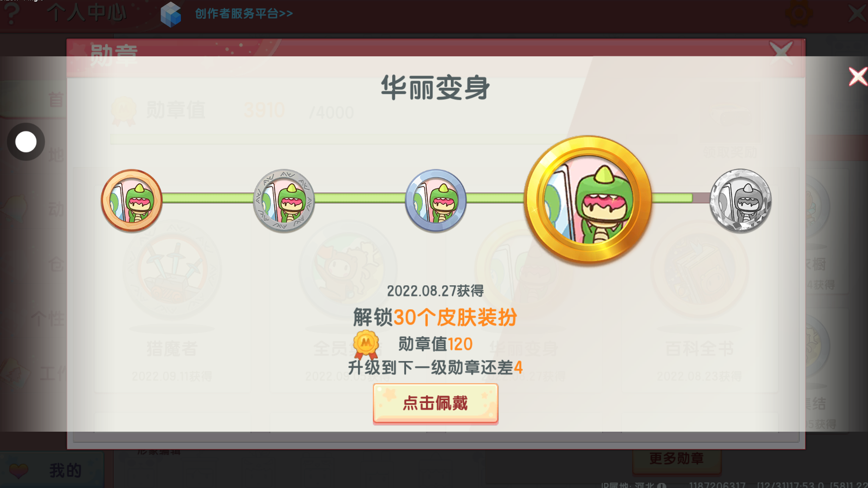Click the blue cube creator platform icon
Screen dimensions: 868x488
pos(171,14)
